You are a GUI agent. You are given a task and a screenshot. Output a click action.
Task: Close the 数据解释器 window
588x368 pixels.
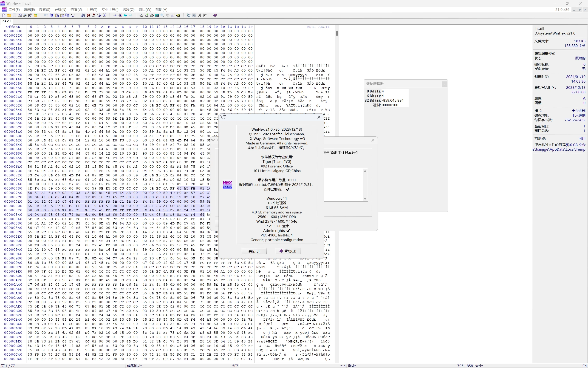(x=444, y=84)
